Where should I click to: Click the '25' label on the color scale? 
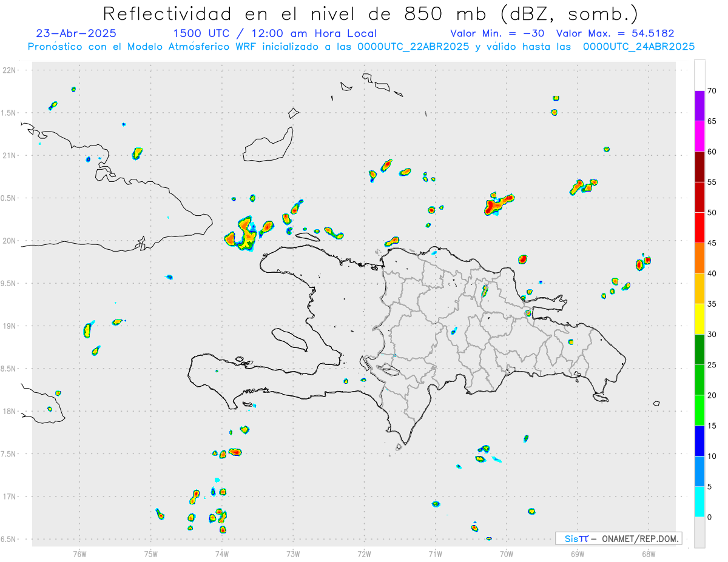(712, 365)
